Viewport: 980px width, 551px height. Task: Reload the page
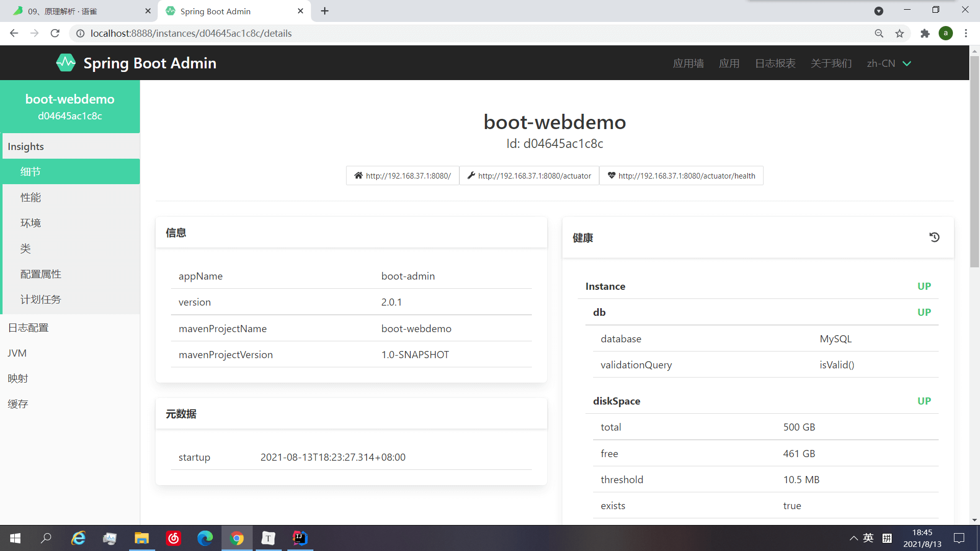pos(55,33)
